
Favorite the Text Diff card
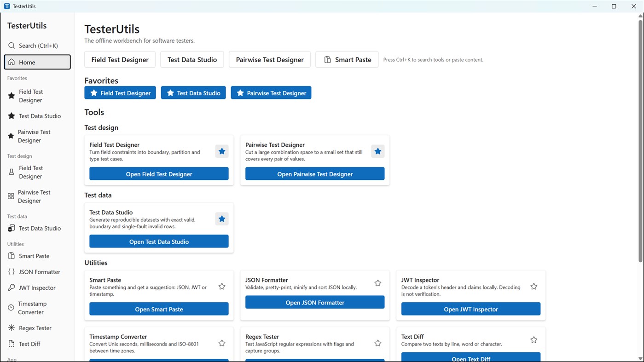pyautogui.click(x=534, y=340)
